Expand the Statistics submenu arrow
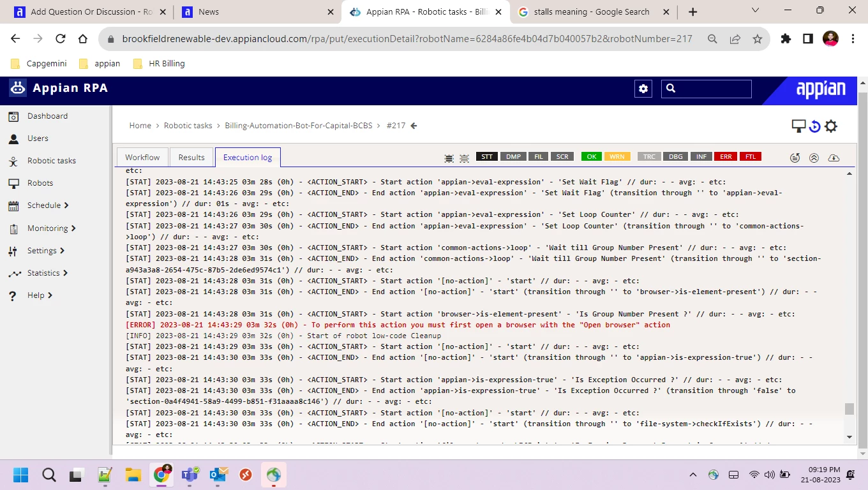Image resolution: width=868 pixels, height=490 pixels. [x=65, y=273]
